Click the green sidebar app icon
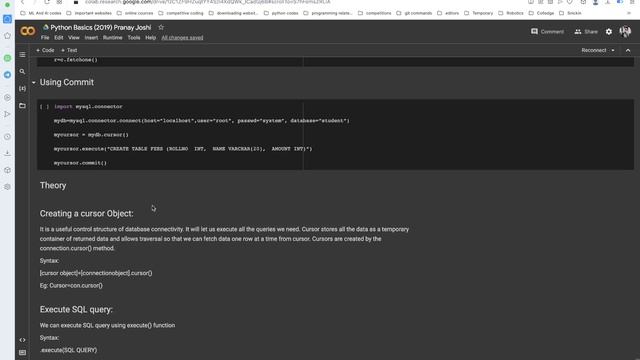Image resolution: width=640 pixels, height=360 pixels. coord(7,58)
